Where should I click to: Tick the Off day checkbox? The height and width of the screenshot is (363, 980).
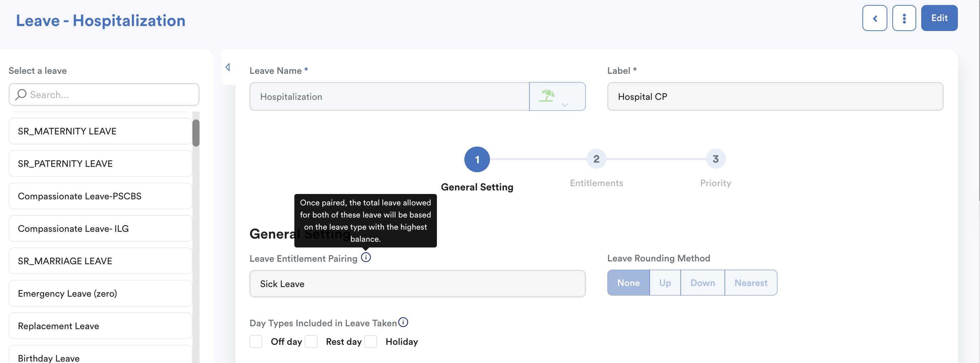(x=256, y=342)
